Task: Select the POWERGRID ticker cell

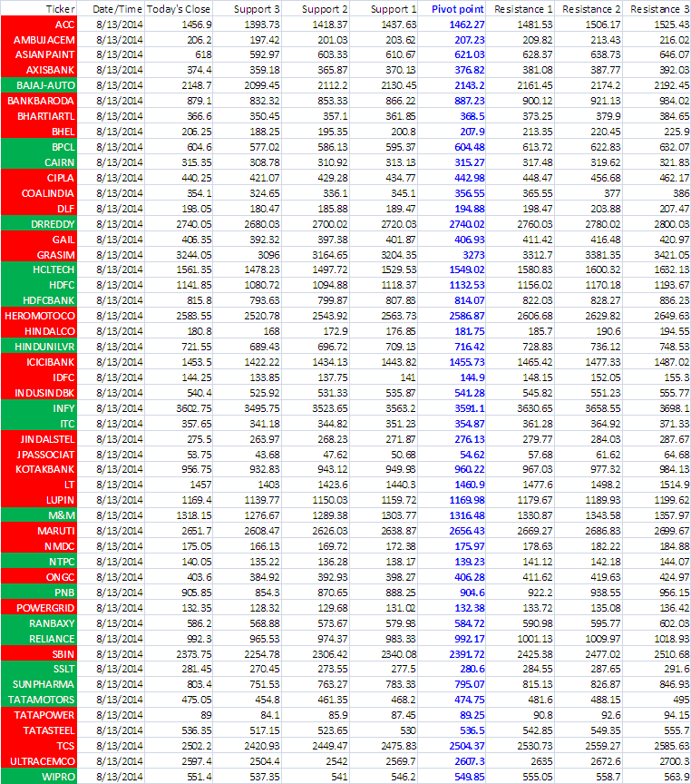Action: (38, 608)
